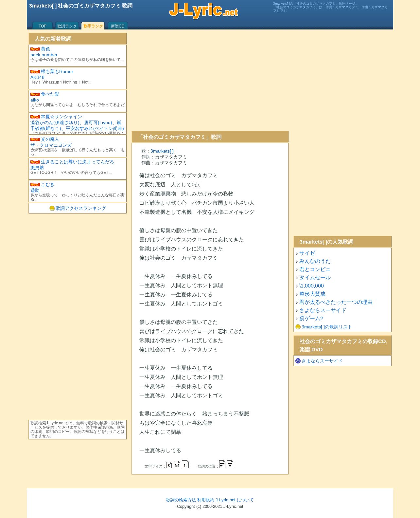The width and height of the screenshot is (420, 518).
Task: Open J-Lyric.net について footer link
Action: point(235,500)
